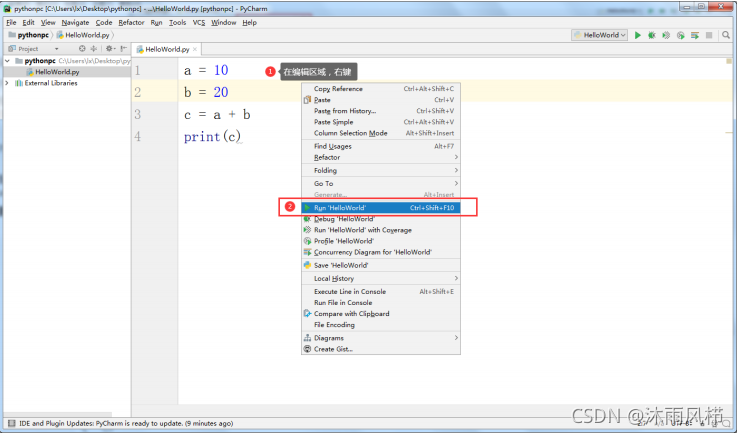The image size is (738, 434).
Task: Click Run with Coverage icon in main toolbar
Action: [x=666, y=35]
